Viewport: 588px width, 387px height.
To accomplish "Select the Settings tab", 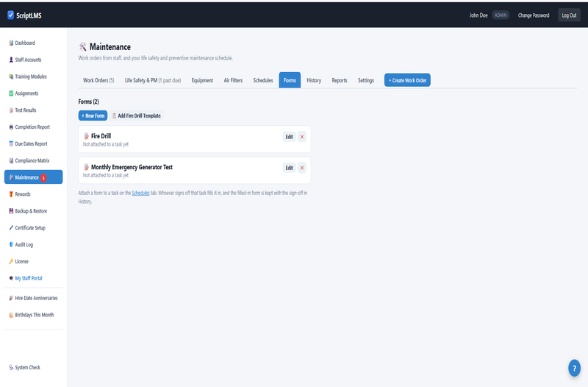I will 365,80.
